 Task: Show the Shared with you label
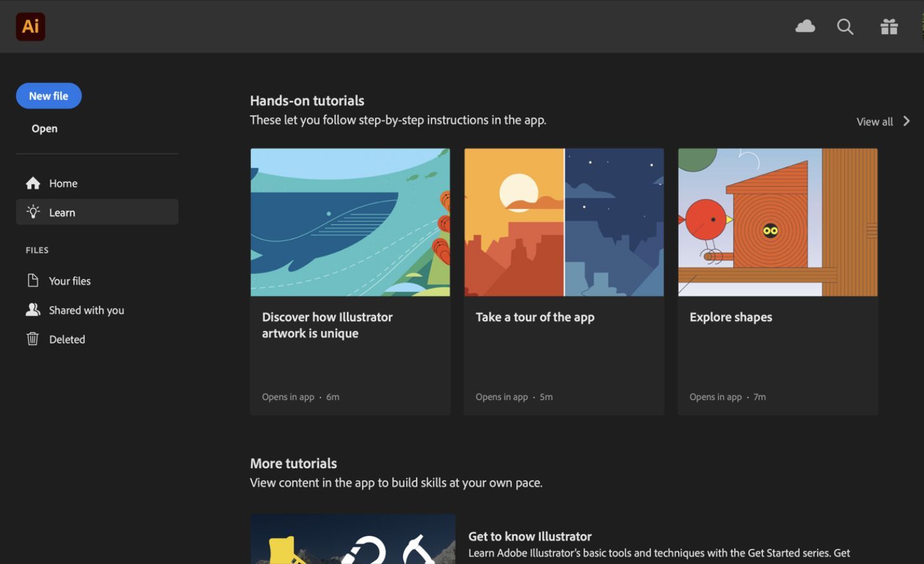pos(86,310)
